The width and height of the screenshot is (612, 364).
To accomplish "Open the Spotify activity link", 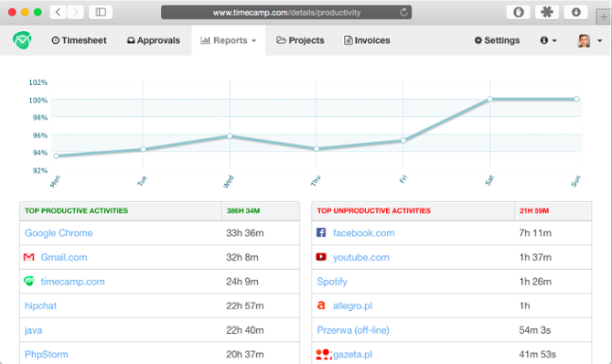I will (x=332, y=282).
